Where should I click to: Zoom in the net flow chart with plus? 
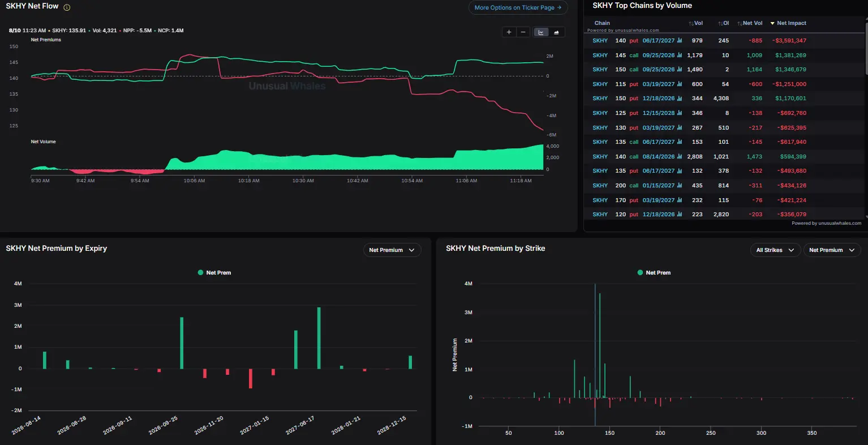coord(509,32)
